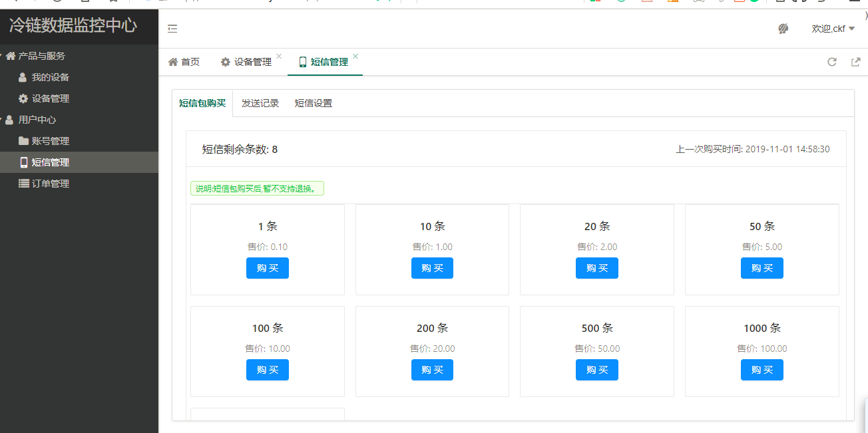Viewport: 868px width, 433px height.
Task: Open 我的设备 in the sidebar
Action: (50, 77)
